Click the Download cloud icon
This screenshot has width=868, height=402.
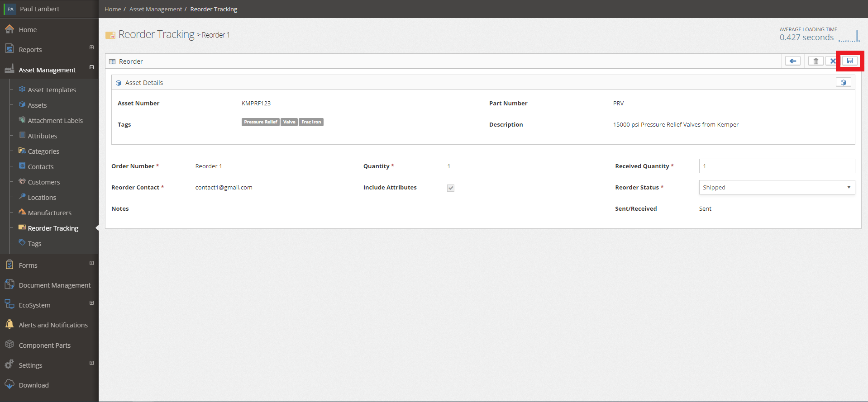coord(10,384)
